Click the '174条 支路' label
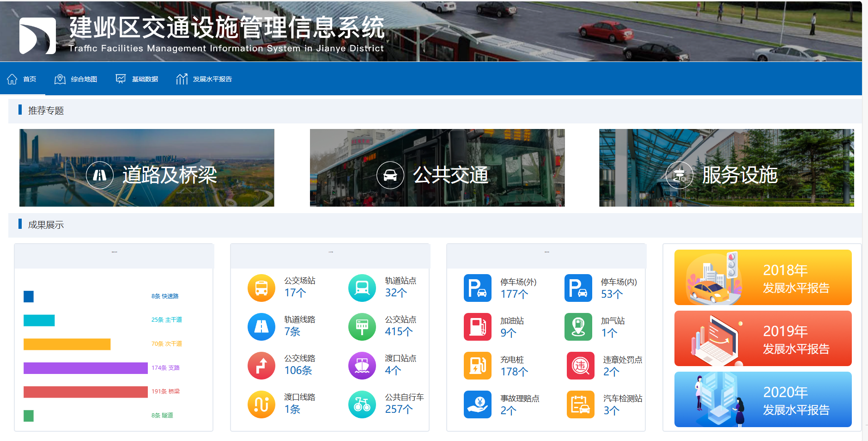Image resolution: width=868 pixels, height=441 pixels. tap(165, 368)
